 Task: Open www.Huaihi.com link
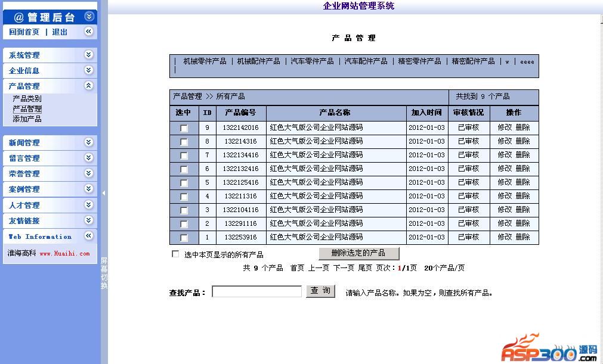pos(64,253)
